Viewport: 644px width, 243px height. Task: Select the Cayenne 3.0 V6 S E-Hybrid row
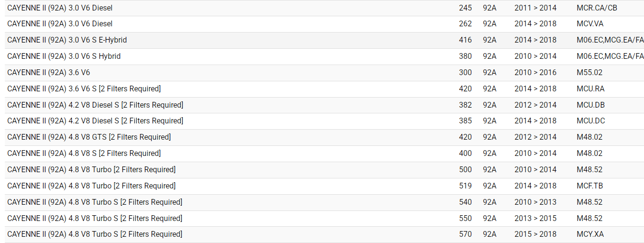point(67,40)
